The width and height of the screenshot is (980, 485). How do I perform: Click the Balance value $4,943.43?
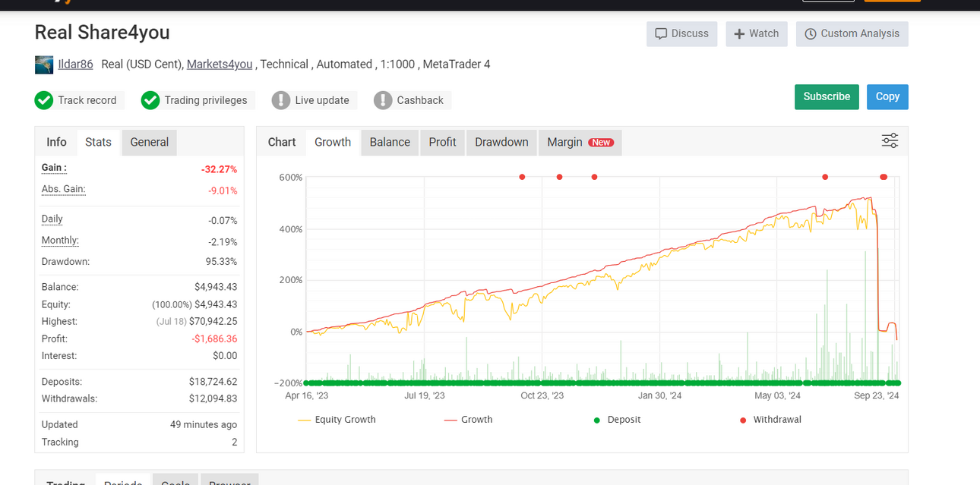point(216,287)
